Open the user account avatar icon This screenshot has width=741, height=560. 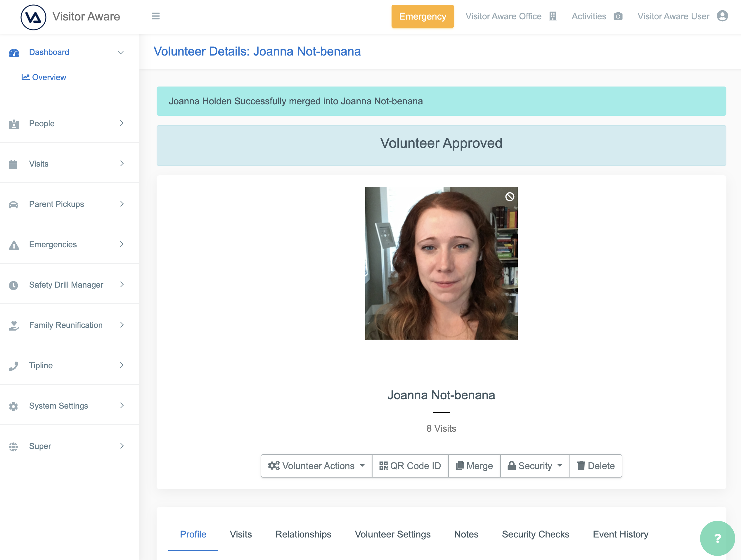click(722, 16)
